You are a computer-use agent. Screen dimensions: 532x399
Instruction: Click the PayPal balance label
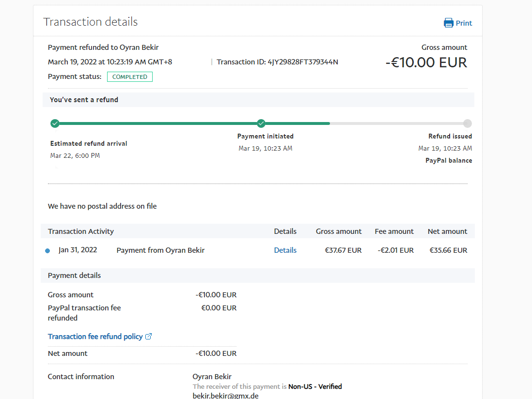tap(449, 161)
